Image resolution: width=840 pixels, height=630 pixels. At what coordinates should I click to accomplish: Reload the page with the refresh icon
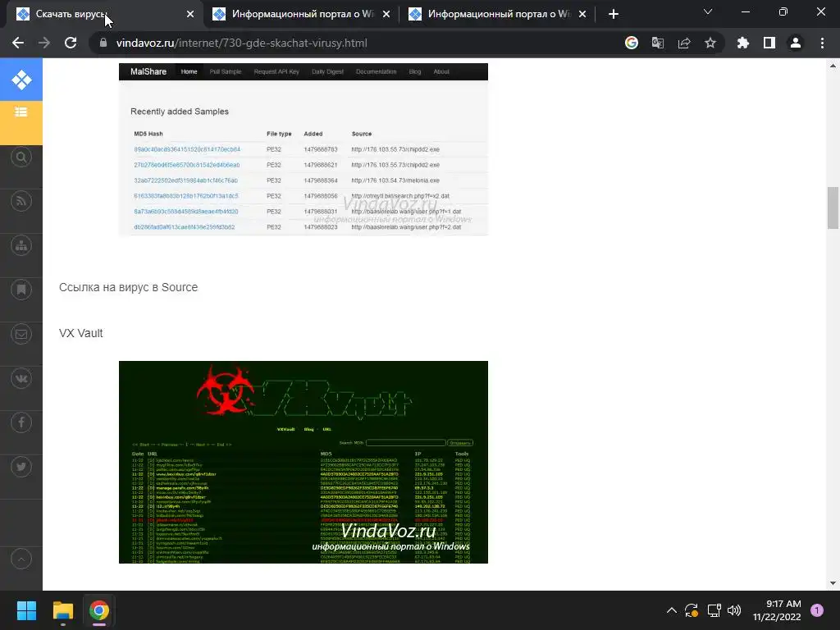pos(71,43)
